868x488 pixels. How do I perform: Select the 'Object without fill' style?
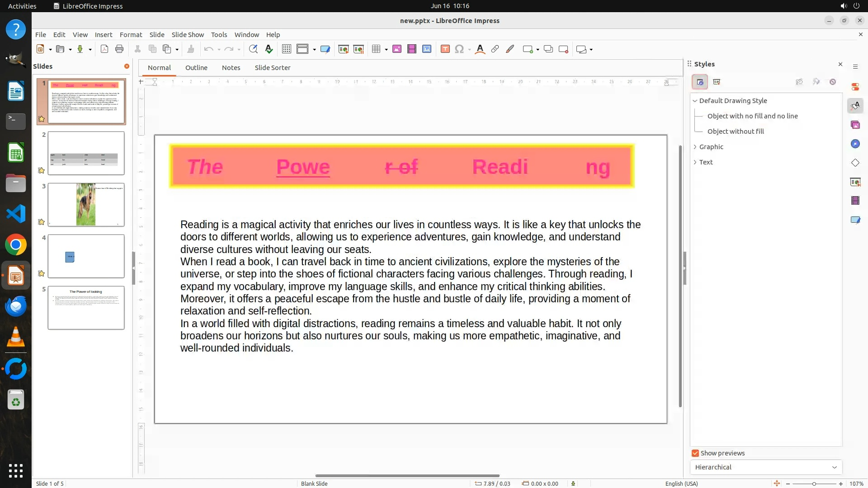[x=736, y=131]
